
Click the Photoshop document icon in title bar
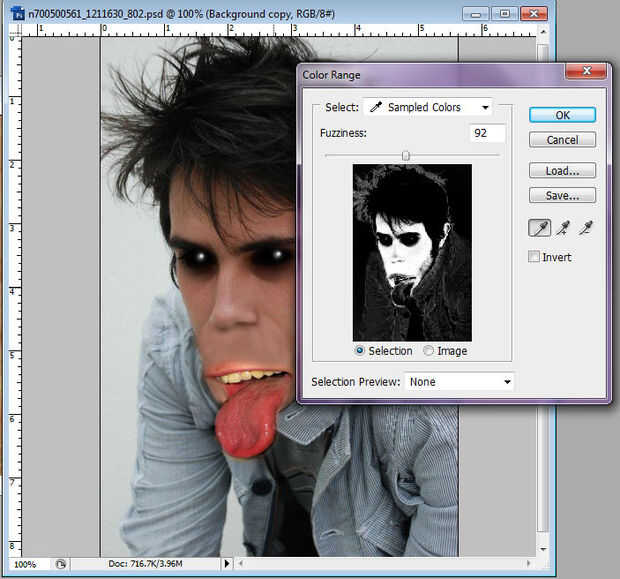(x=18, y=14)
